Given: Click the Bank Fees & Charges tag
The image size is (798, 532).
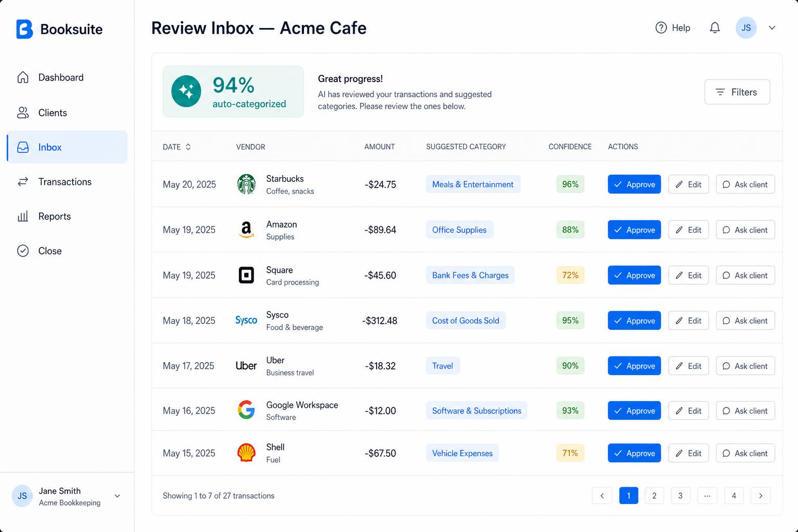Looking at the screenshot, I should click(x=470, y=275).
